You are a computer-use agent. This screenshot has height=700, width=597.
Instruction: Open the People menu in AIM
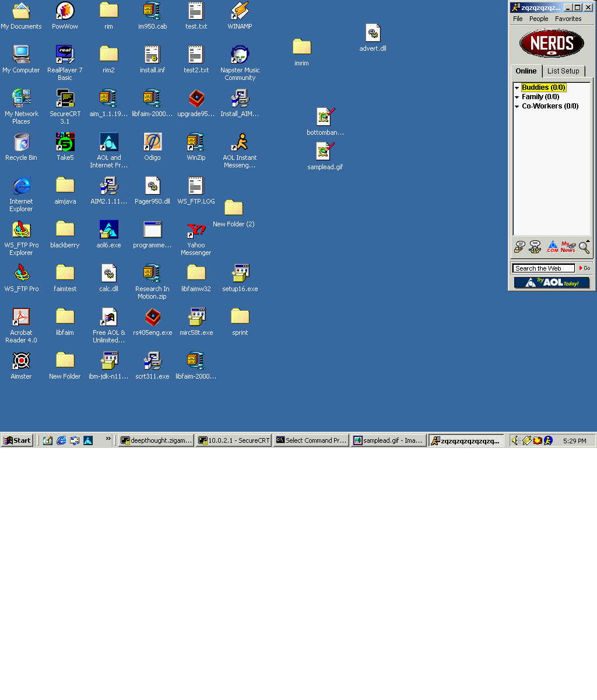tap(539, 19)
